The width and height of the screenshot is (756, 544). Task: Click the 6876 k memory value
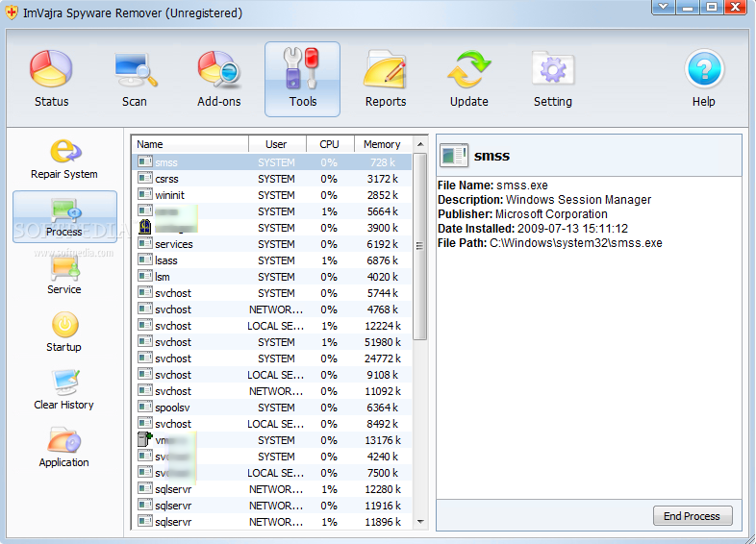point(383,260)
